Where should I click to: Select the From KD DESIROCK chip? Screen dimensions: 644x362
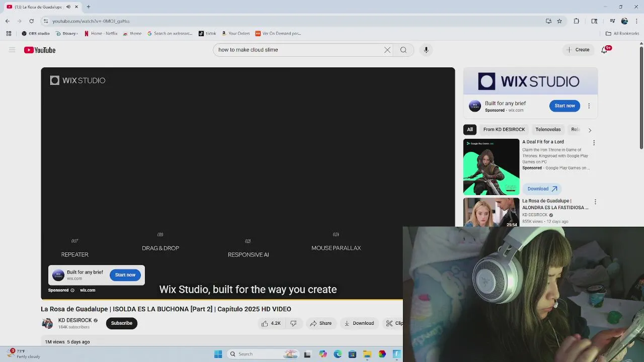pos(504,129)
